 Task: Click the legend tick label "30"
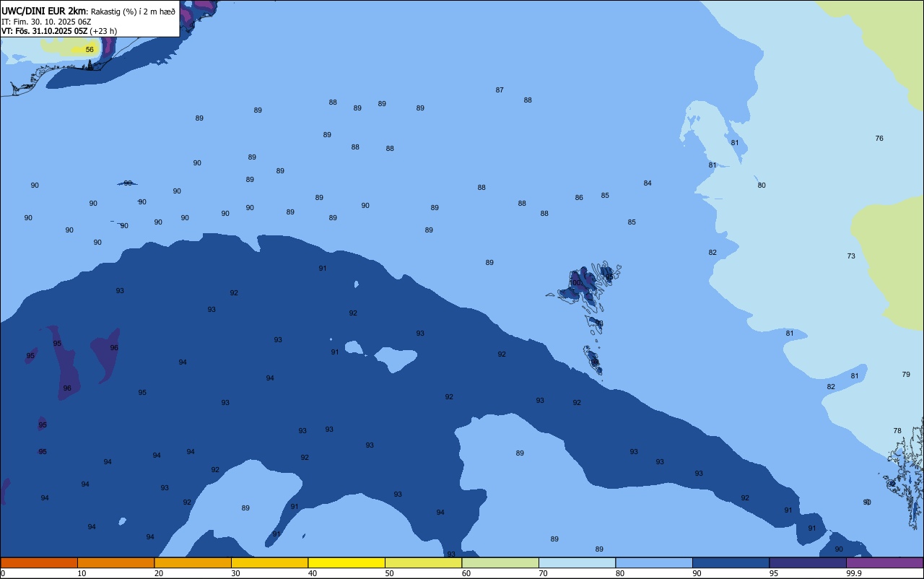tap(235, 573)
